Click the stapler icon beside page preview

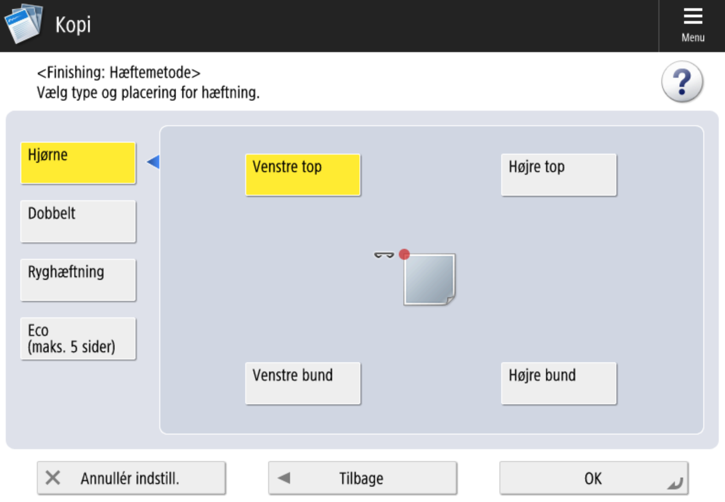(383, 255)
